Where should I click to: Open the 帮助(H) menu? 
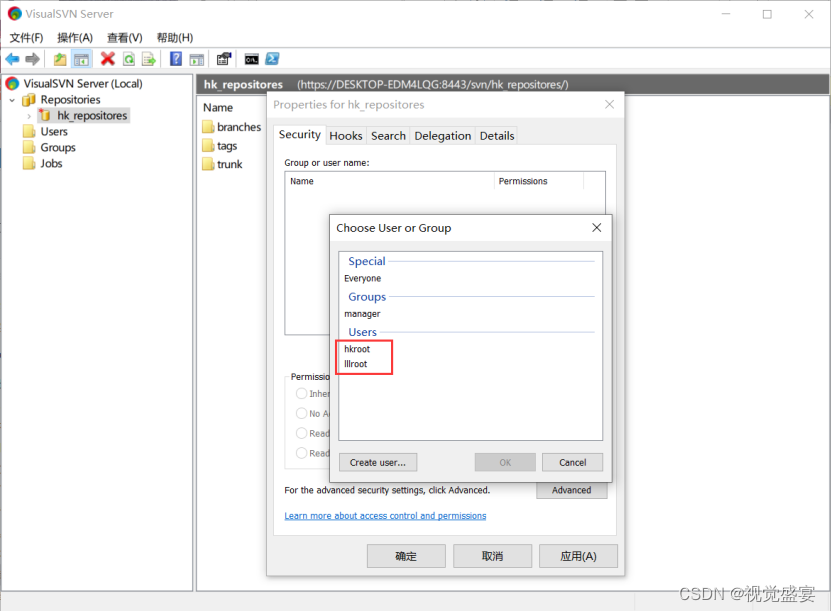175,38
